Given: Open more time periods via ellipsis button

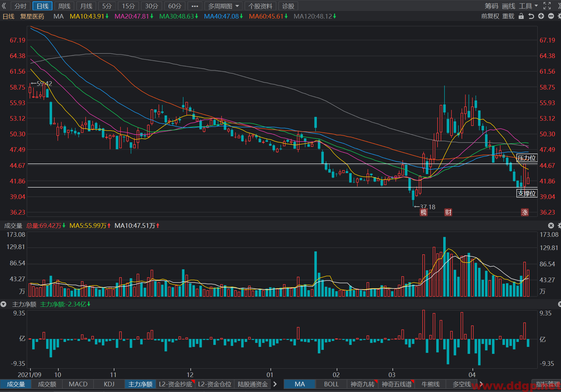Looking at the screenshot, I should click(x=195, y=6).
